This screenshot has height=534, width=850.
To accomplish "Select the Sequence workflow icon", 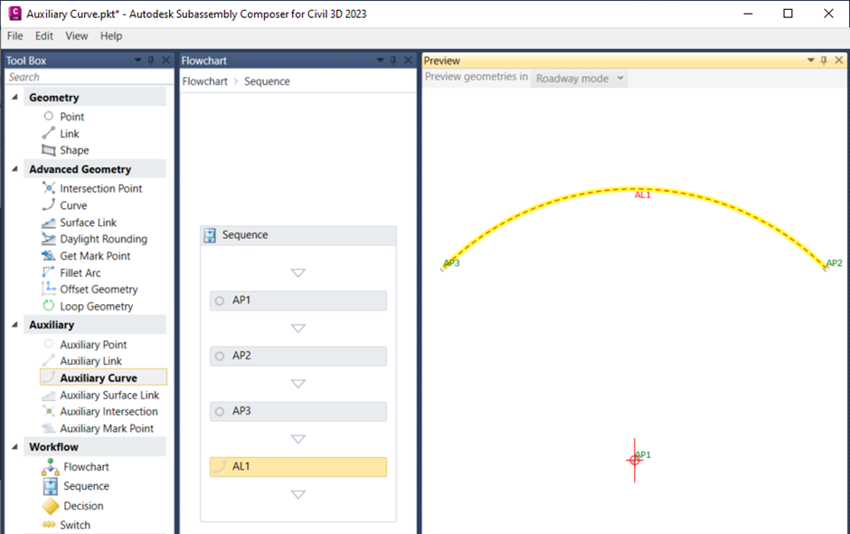I will [50, 486].
